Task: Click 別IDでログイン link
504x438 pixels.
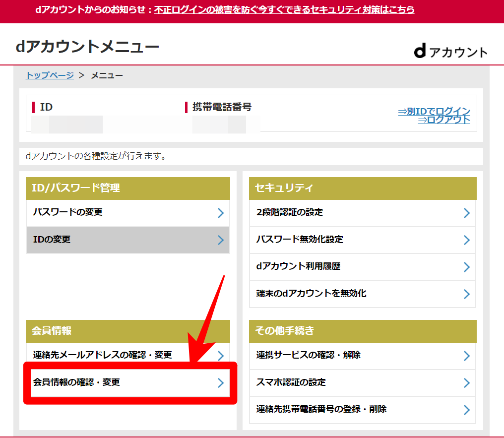Action: point(434,111)
